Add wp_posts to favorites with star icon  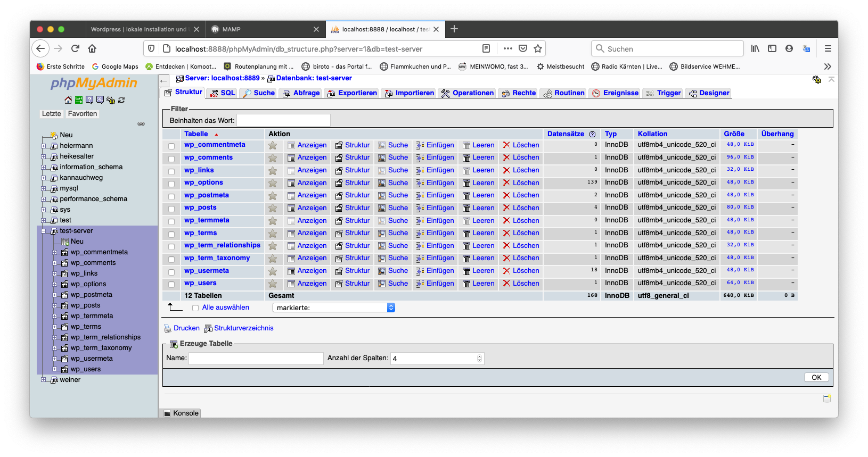point(273,208)
